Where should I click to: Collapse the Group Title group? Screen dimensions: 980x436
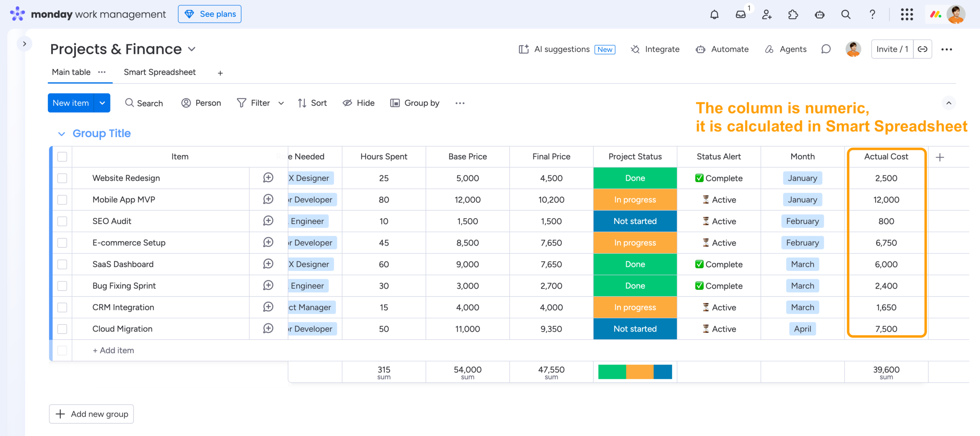pos(61,134)
